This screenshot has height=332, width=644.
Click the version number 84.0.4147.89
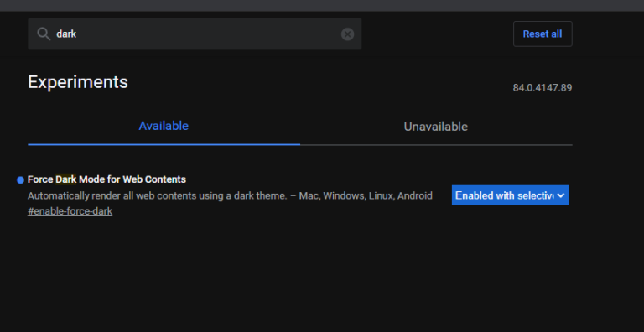coord(543,88)
